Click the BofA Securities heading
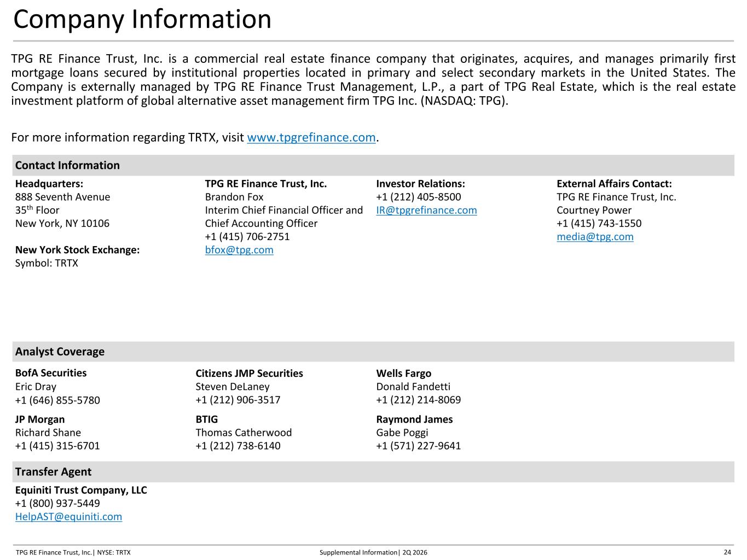747x560 pixels. coord(51,373)
